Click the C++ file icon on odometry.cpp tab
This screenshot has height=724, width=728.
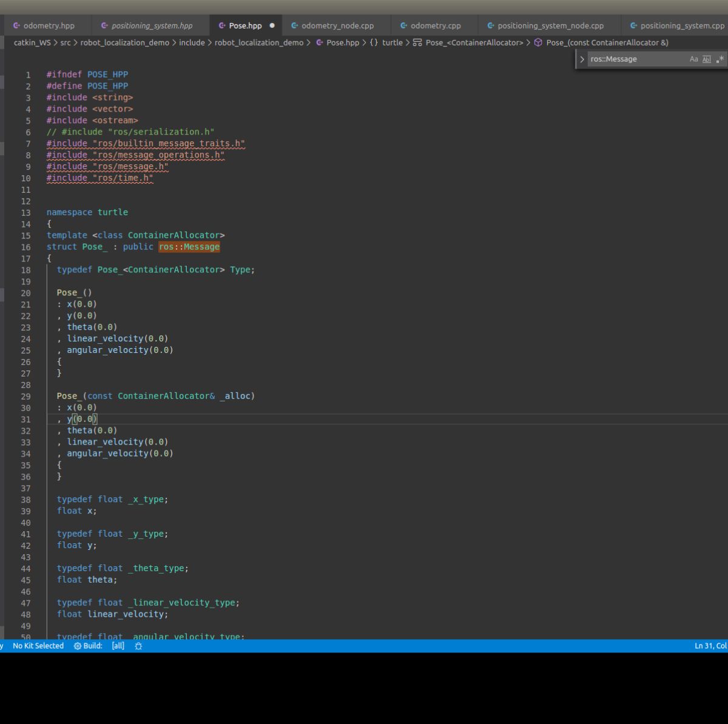pyautogui.click(x=403, y=25)
